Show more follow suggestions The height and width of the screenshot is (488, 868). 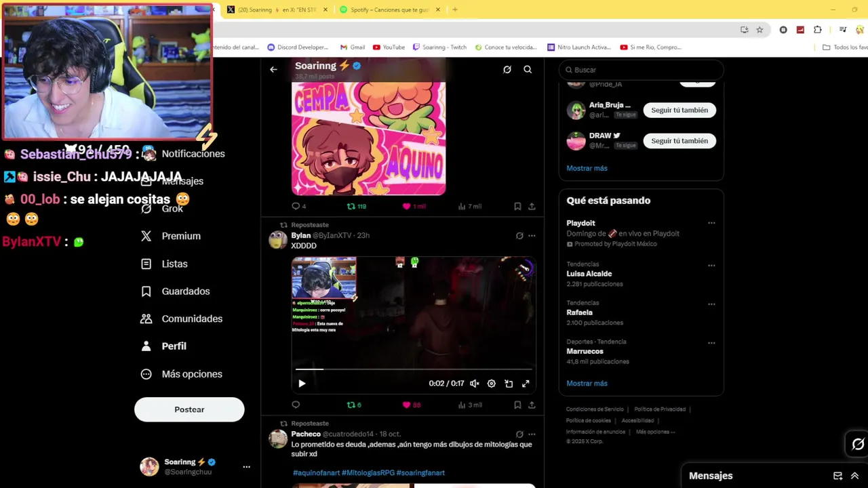pos(587,168)
